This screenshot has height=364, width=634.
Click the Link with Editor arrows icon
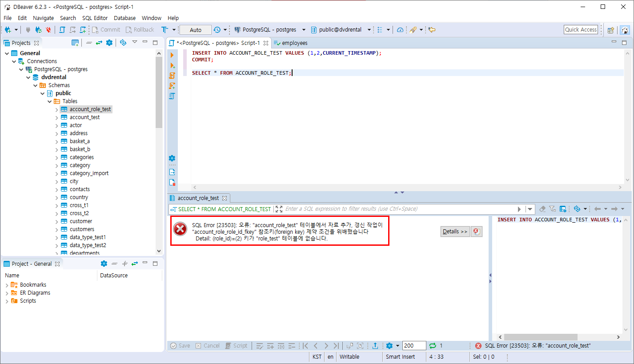(x=99, y=43)
